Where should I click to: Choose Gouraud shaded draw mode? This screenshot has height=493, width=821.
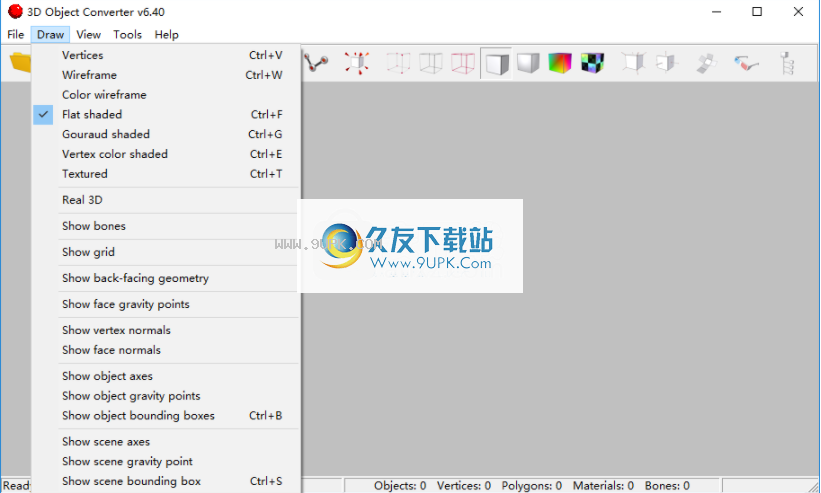[x=166, y=134]
